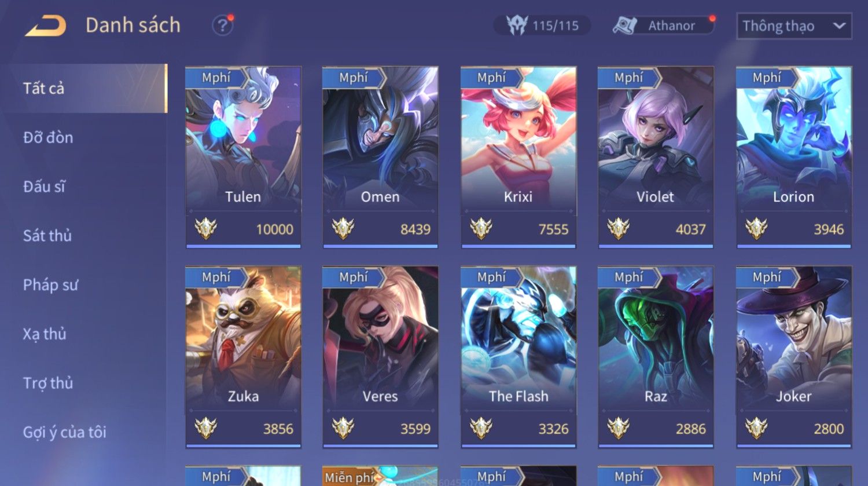The image size is (868, 486).
Task: Choose the Violet hero portrait
Action: tap(656, 138)
